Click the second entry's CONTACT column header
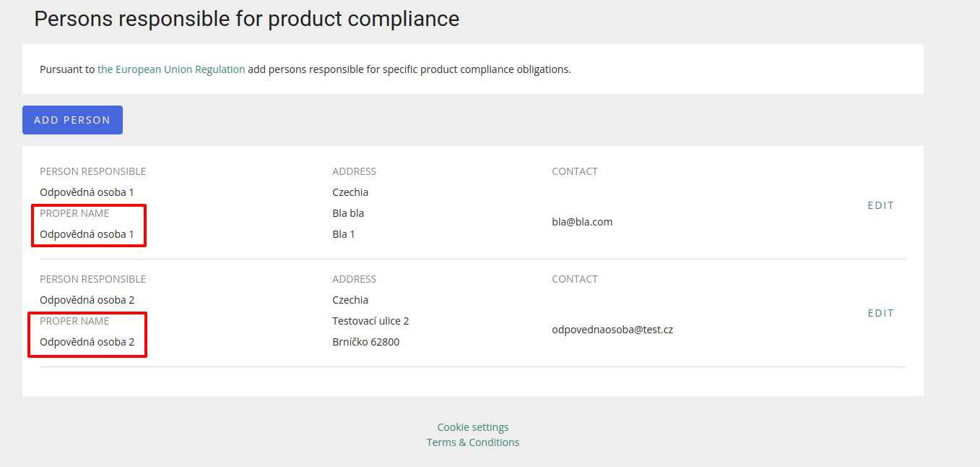This screenshot has width=980, height=467. click(x=575, y=279)
